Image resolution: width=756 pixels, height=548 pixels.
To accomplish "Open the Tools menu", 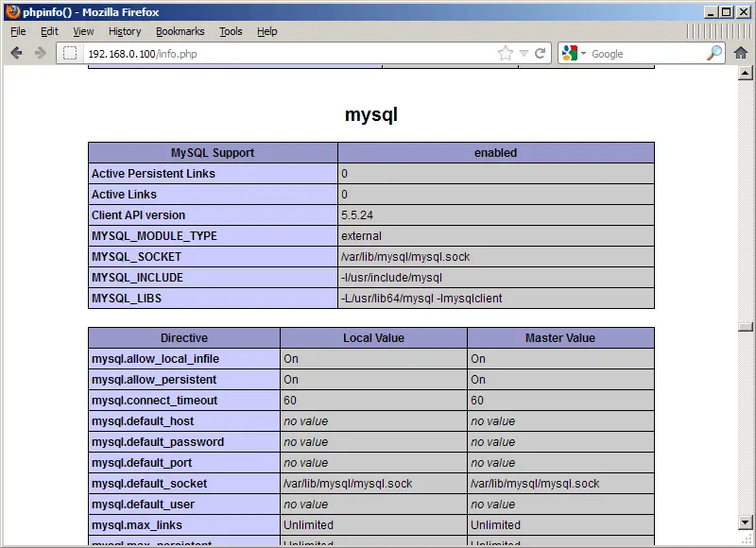I will (231, 31).
